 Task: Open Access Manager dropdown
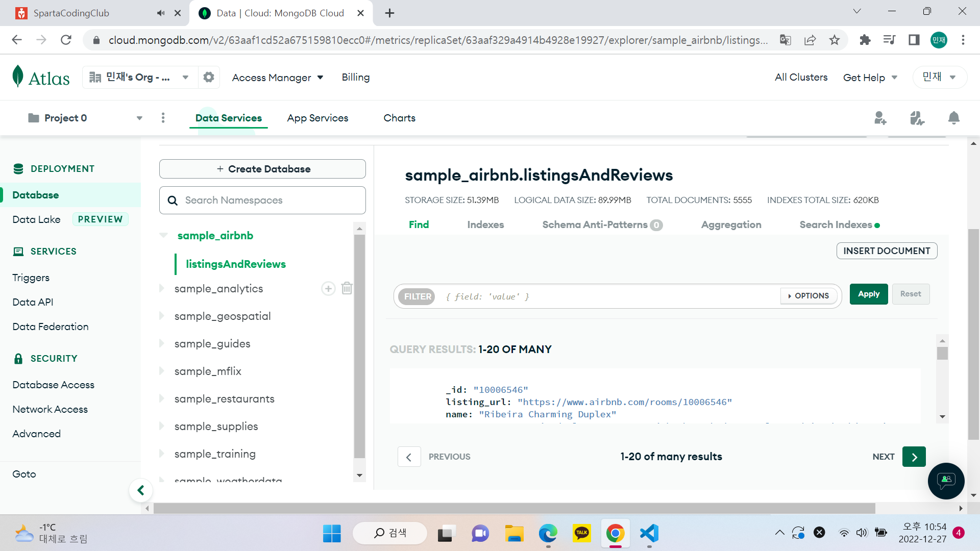click(x=278, y=78)
